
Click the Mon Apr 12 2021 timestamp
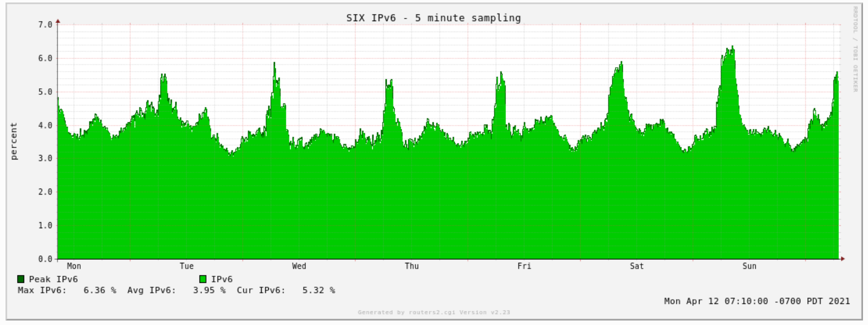[x=757, y=301]
